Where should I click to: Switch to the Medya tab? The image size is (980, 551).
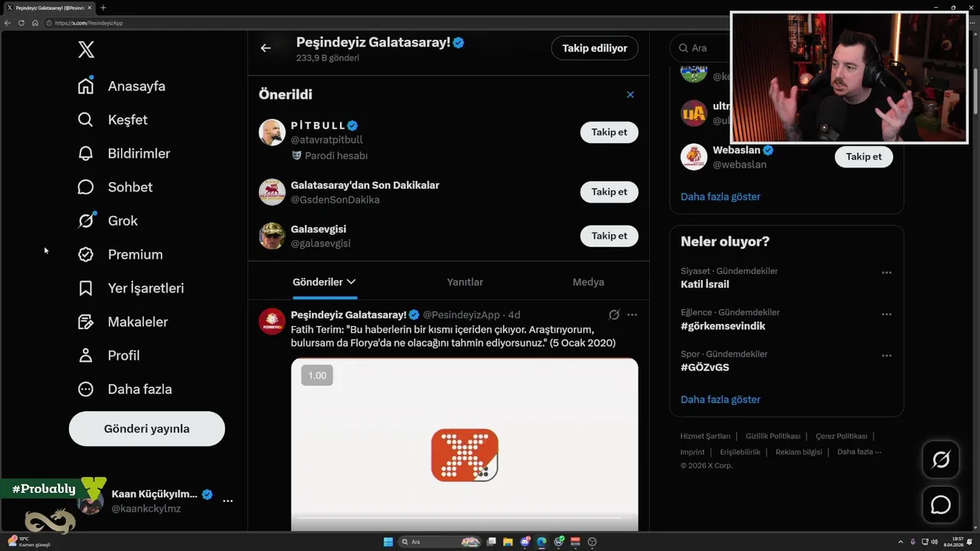coord(588,282)
